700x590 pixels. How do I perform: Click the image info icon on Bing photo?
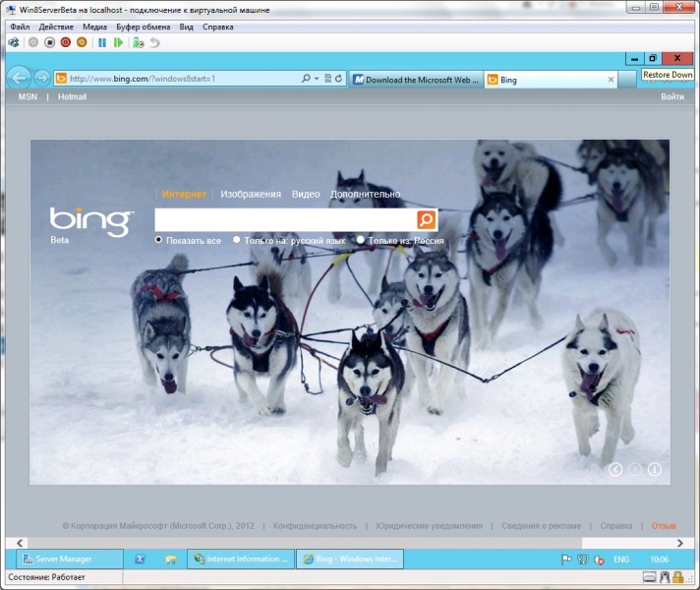[654, 469]
